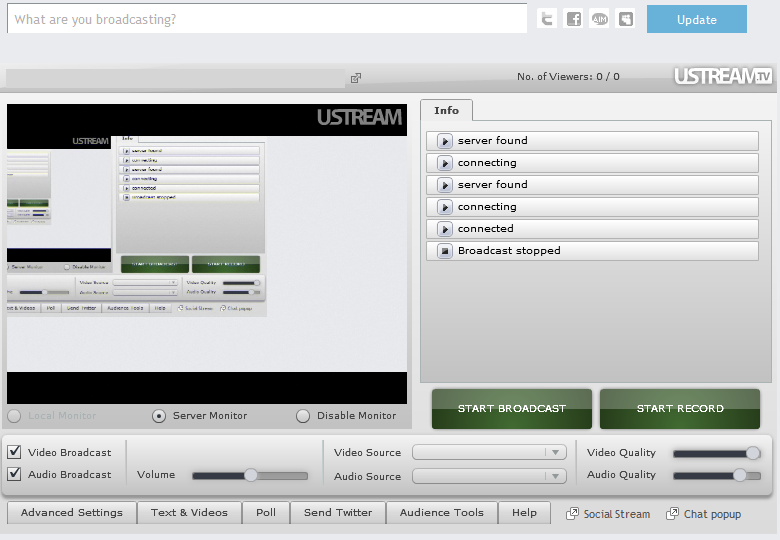Select the Server Monitor radio button
780x540 pixels.
[x=159, y=416]
